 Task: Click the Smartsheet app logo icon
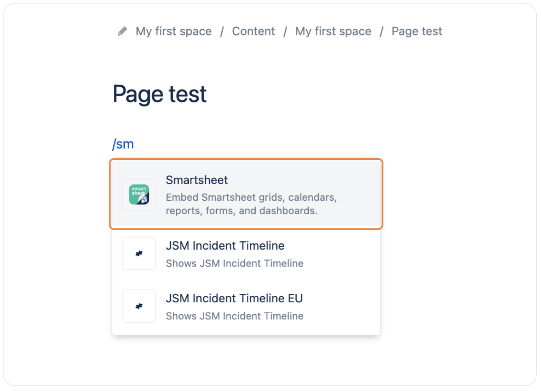[x=139, y=194]
